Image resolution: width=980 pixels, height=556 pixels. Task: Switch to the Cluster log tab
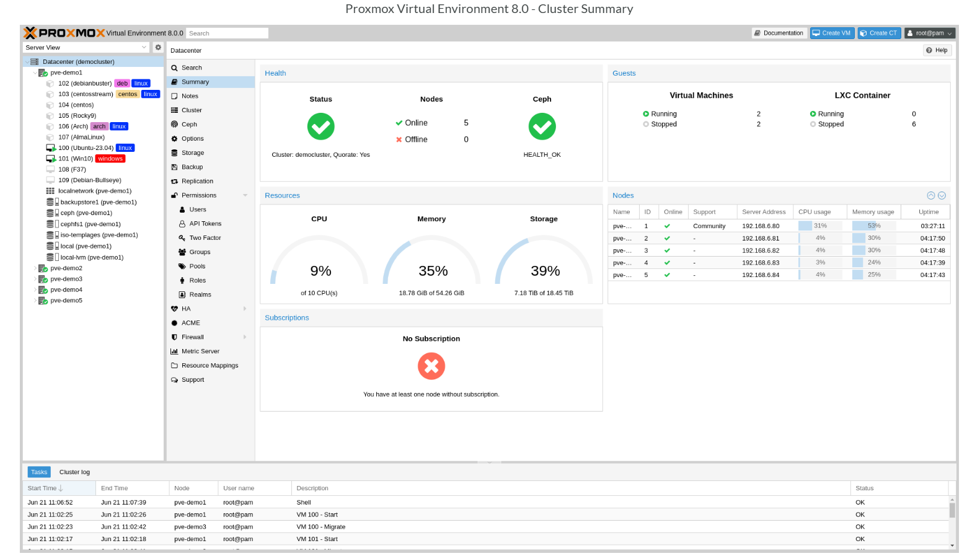[x=74, y=472]
